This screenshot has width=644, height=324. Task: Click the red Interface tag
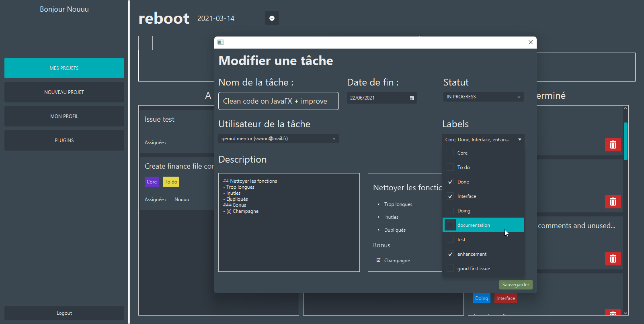click(506, 298)
